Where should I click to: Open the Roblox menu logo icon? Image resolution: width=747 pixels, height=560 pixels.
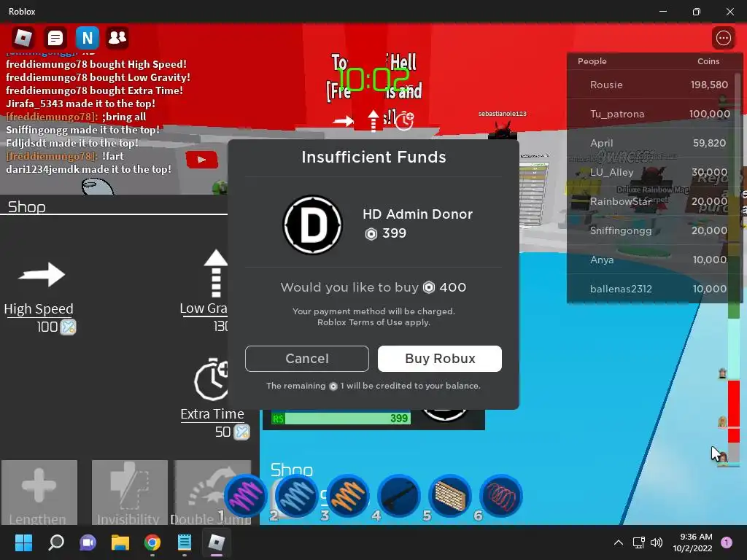pos(23,38)
